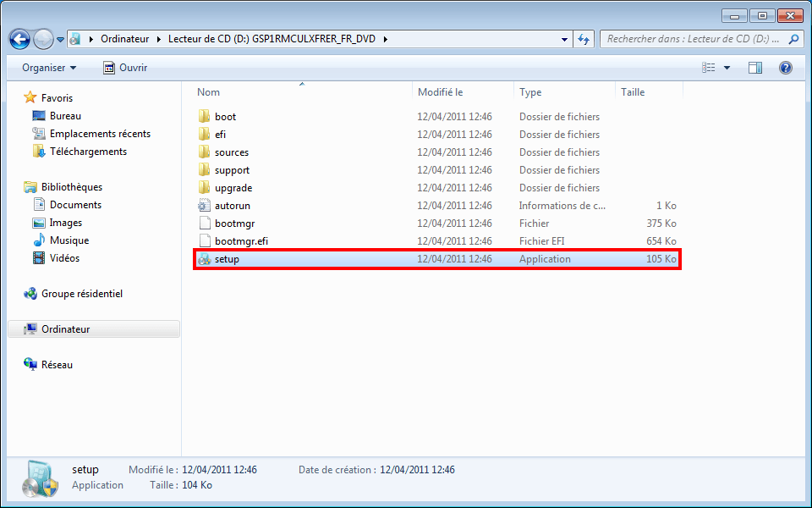Viewport: 812px width, 508px height.
Task: Sort by Modifié le column header
Action: pos(463,91)
